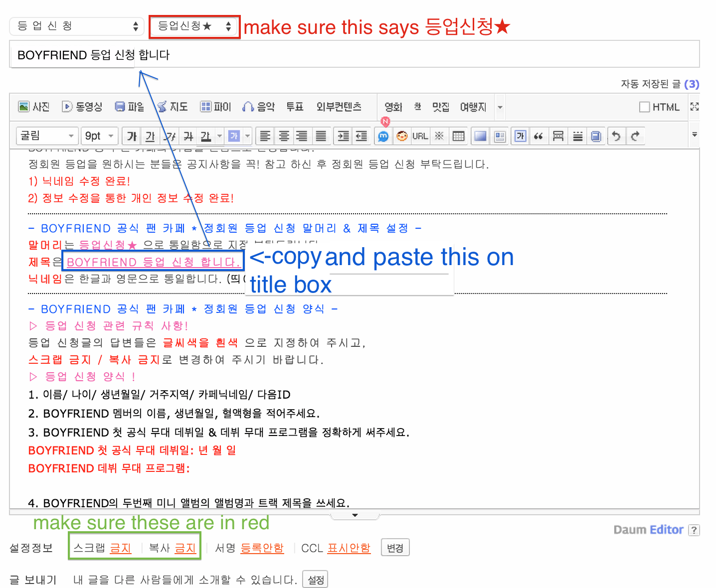Open the 투표 poll menu item
Viewport: 716px width, 588px height.
coord(295,107)
